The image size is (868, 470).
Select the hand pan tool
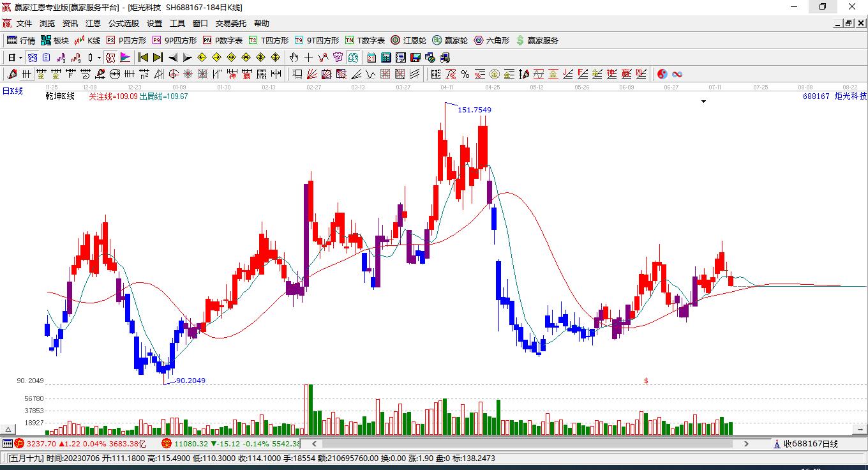[294, 57]
